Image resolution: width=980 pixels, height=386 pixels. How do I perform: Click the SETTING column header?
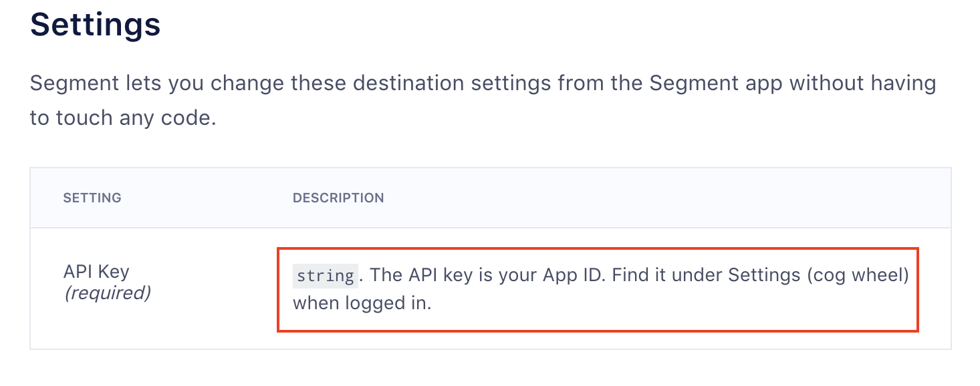(x=92, y=198)
